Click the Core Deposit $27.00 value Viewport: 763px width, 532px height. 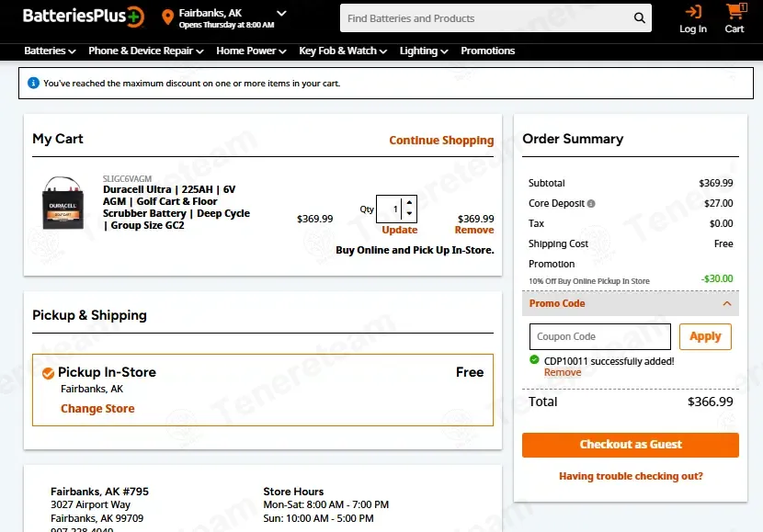tap(718, 203)
